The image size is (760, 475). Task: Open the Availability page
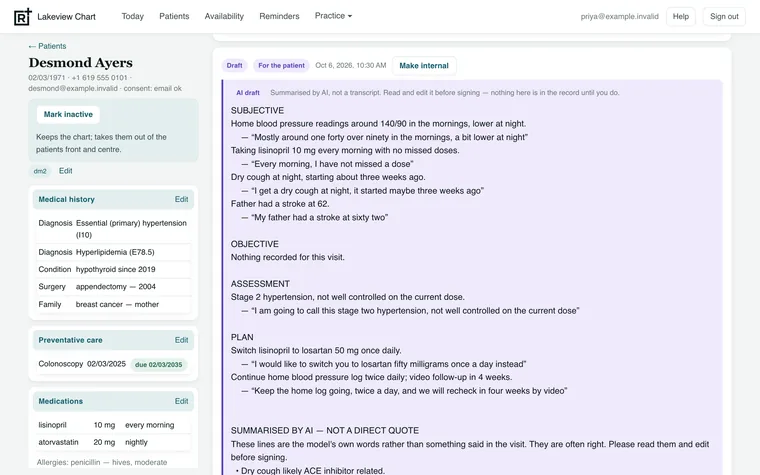(x=224, y=16)
